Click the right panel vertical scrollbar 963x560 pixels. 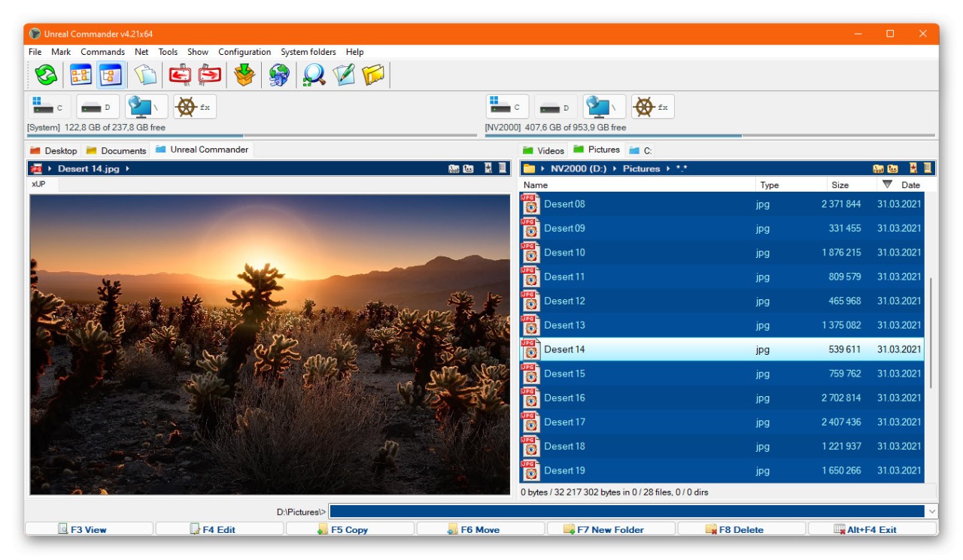click(931, 331)
